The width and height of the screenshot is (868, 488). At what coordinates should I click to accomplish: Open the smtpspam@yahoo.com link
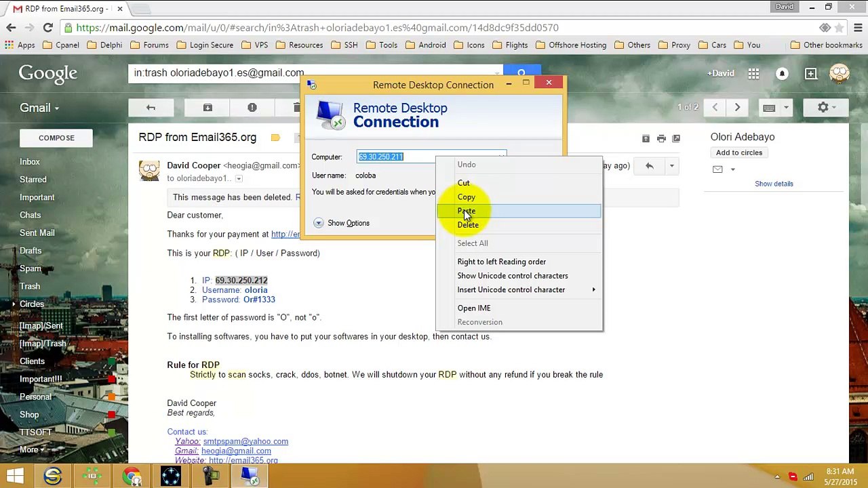coord(245,442)
